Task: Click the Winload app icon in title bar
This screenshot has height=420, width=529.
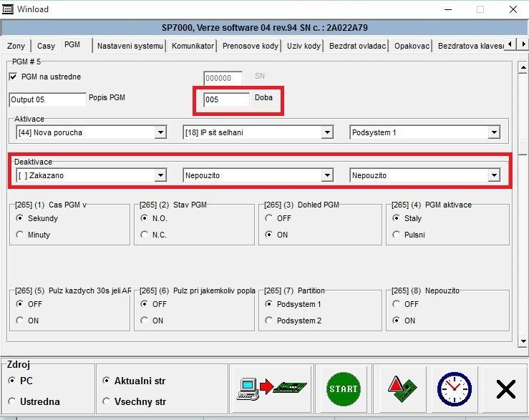Action: pyautogui.click(x=9, y=9)
